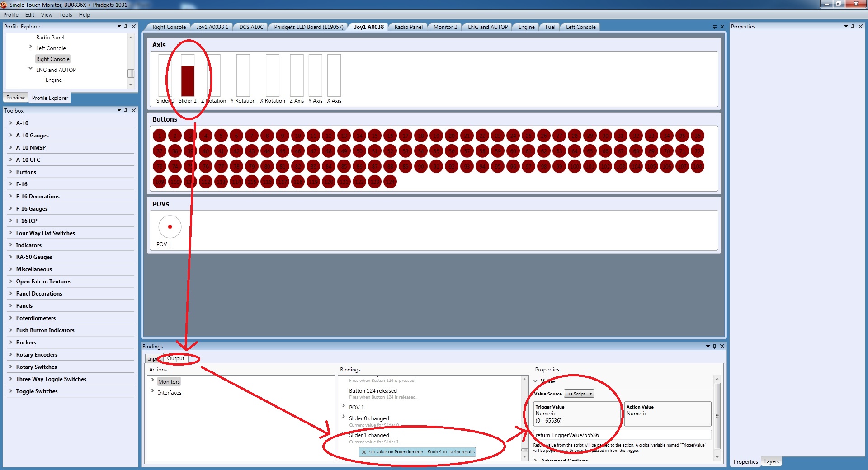Open the Edit menu
Viewport: 868px width, 470px height.
(30, 15)
